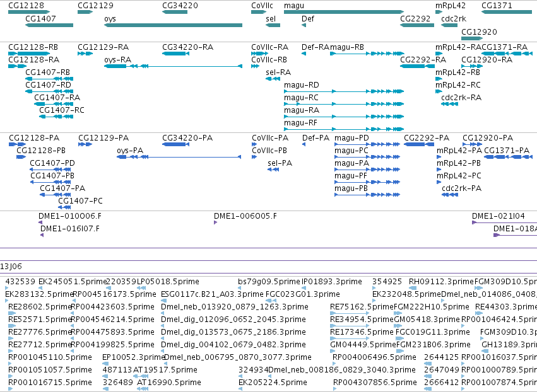The image size is (537, 392).
Task: Select the CG1371 gene label
Action: coord(497,6)
